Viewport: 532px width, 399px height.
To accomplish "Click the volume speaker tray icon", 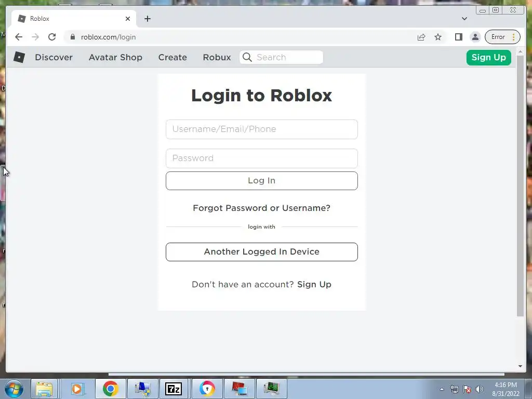I will [x=480, y=389].
